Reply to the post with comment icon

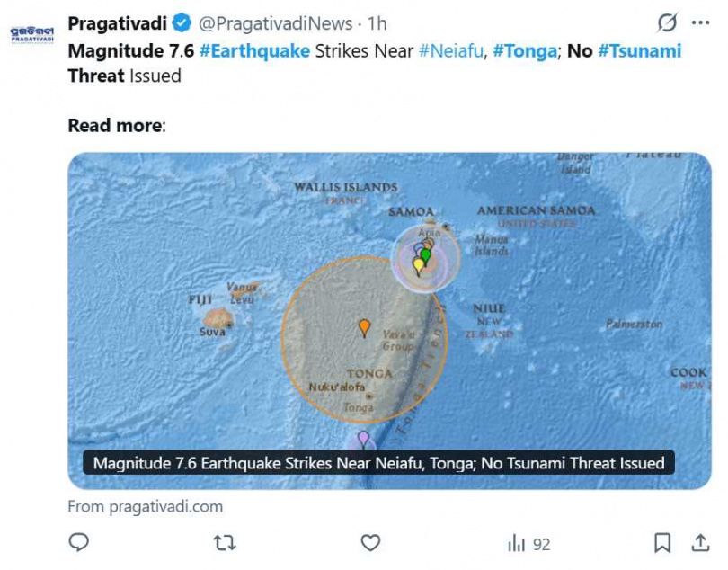point(79,543)
